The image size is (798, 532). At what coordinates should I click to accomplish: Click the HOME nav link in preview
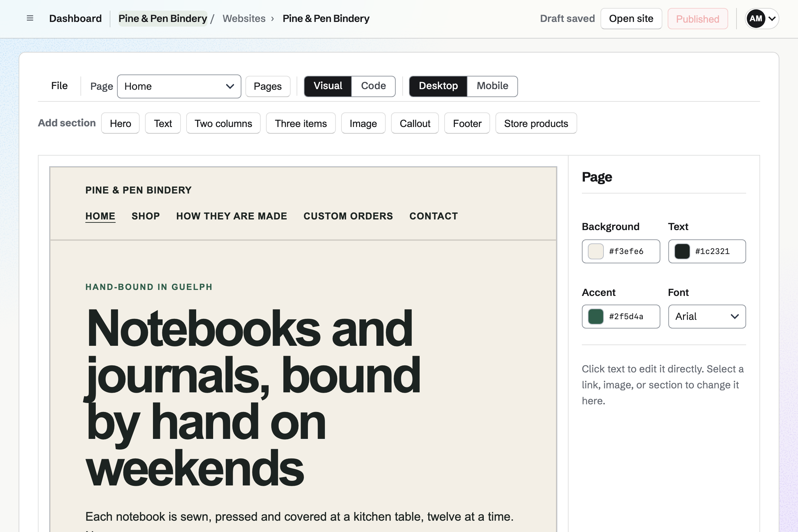coord(100,216)
